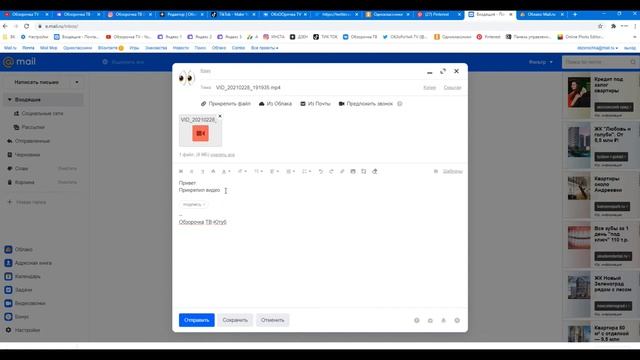Image resolution: width=640 pixels, height=360 pixels.
Task: Cancel the message with 'Отменить'
Action: pos(273,320)
